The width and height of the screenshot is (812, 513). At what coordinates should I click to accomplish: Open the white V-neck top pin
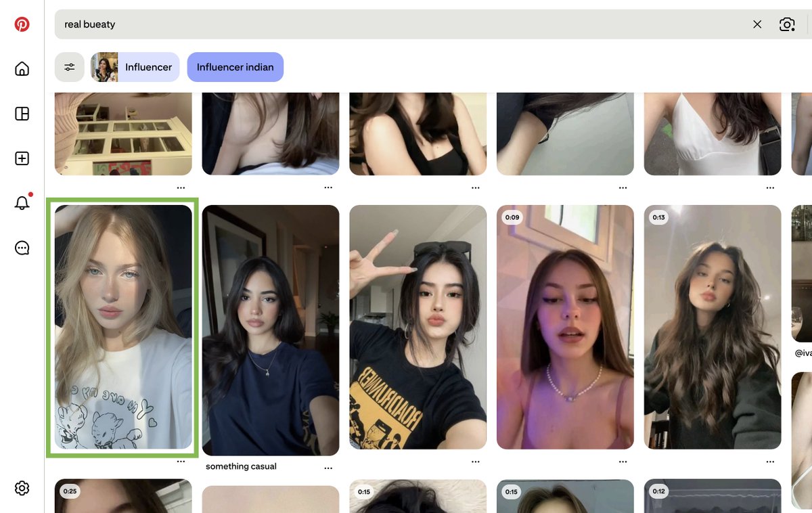coord(713,134)
